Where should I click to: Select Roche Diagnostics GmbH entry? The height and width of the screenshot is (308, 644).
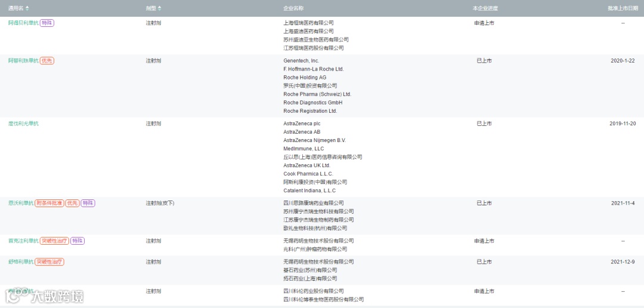coord(313,103)
